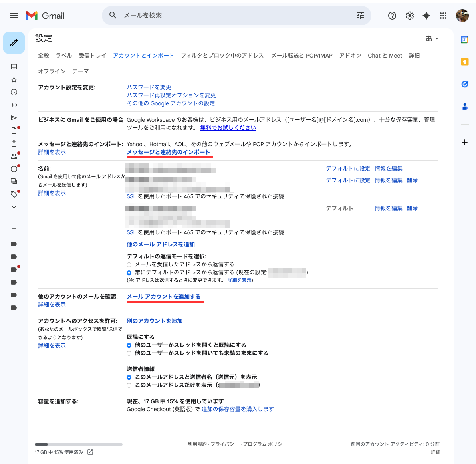The width and height of the screenshot is (476, 464).
Task: Open settings gear icon
Action: click(410, 16)
